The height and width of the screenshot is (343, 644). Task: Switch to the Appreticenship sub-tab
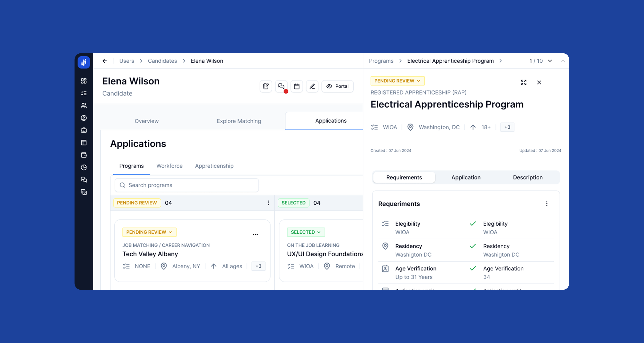pyautogui.click(x=214, y=166)
